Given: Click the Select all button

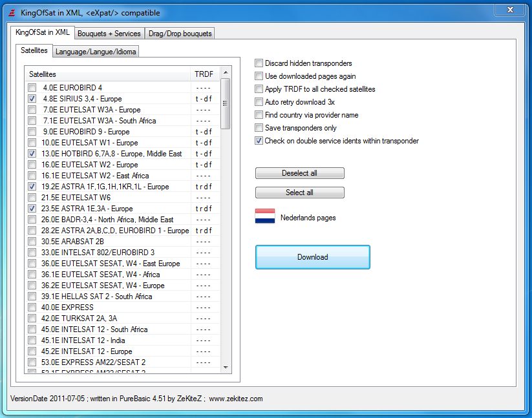Looking at the screenshot, I should (x=299, y=193).
